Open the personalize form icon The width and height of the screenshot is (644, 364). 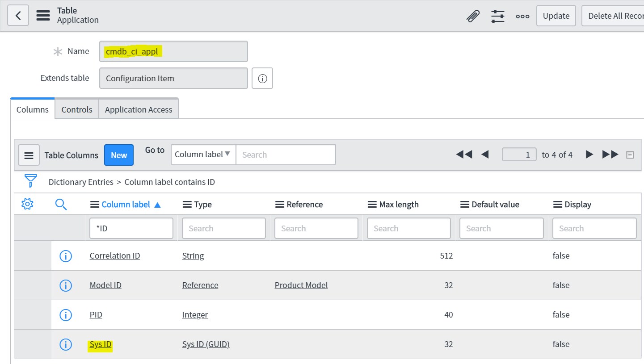[498, 15]
